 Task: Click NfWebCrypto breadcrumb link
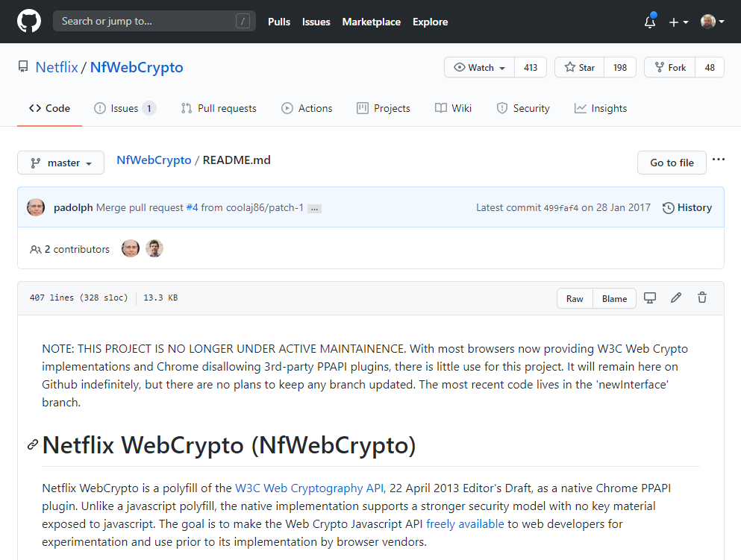coord(154,160)
